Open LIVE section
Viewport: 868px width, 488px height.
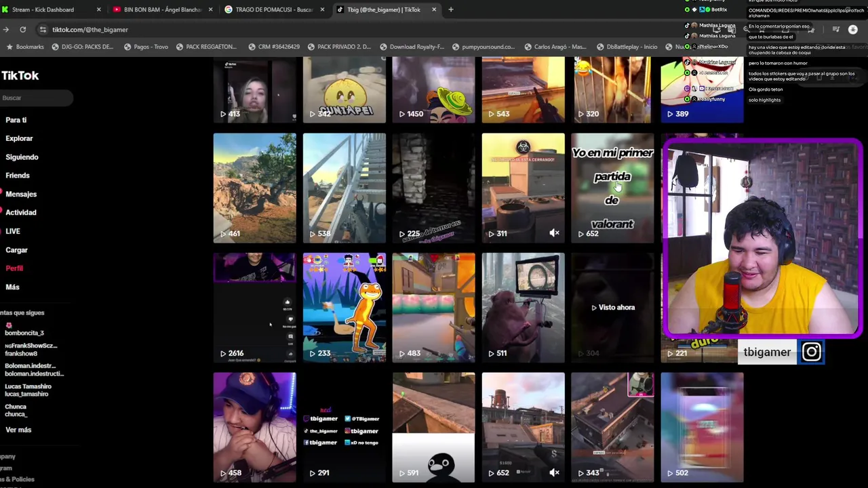click(13, 231)
